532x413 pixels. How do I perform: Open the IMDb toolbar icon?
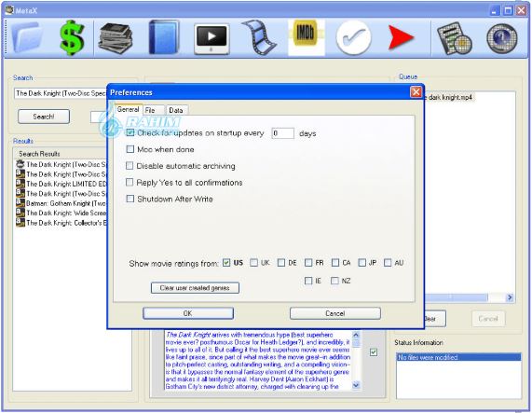307,37
